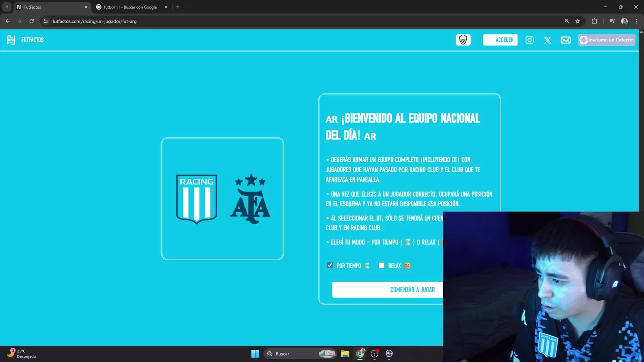Image resolution: width=644 pixels, height=362 pixels.
Task: View site information icon in address bar
Action: pos(46,21)
